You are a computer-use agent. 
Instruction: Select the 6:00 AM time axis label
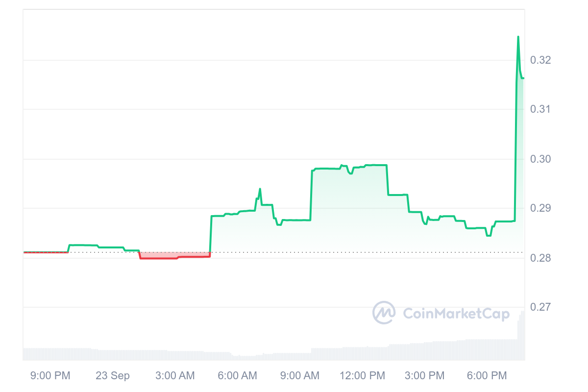(x=237, y=376)
